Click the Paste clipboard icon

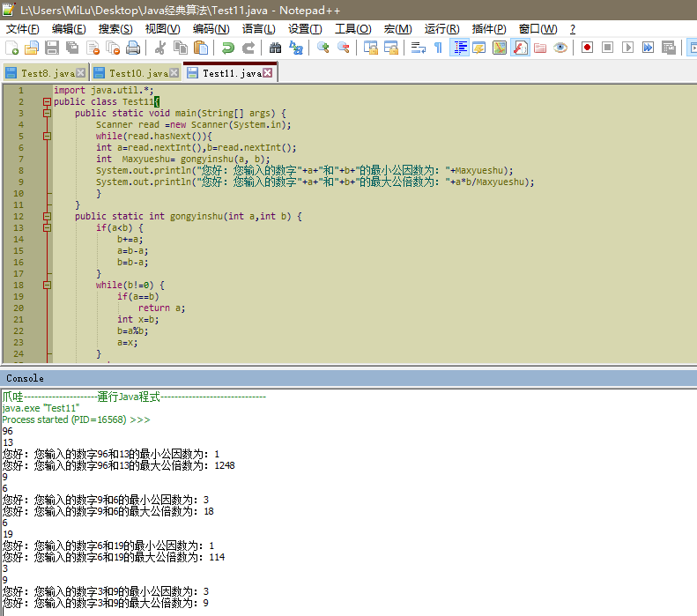click(201, 48)
